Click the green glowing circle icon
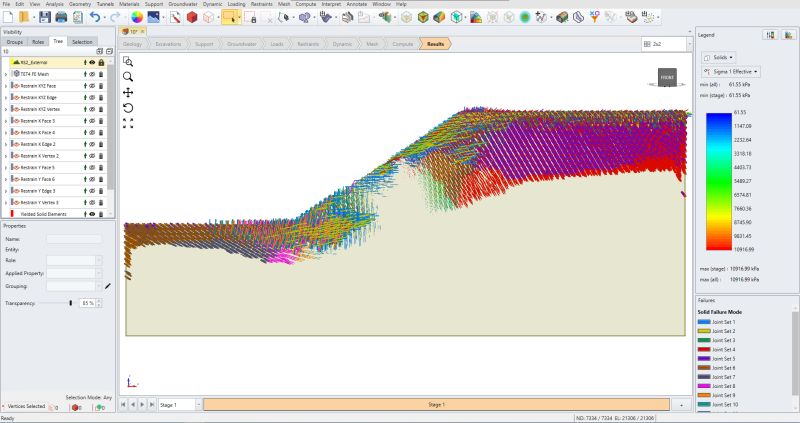The width and height of the screenshot is (800, 423). (x=524, y=17)
